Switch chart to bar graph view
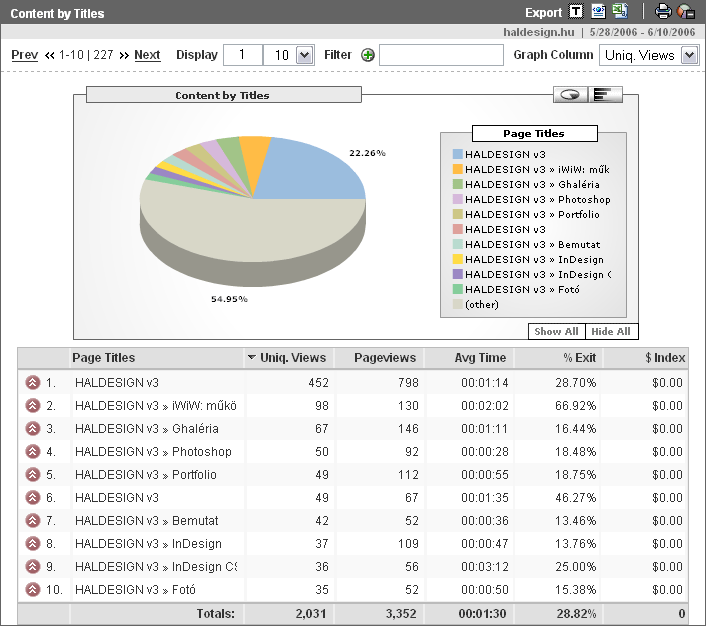The height and width of the screenshot is (626, 706). pyautogui.click(x=606, y=95)
